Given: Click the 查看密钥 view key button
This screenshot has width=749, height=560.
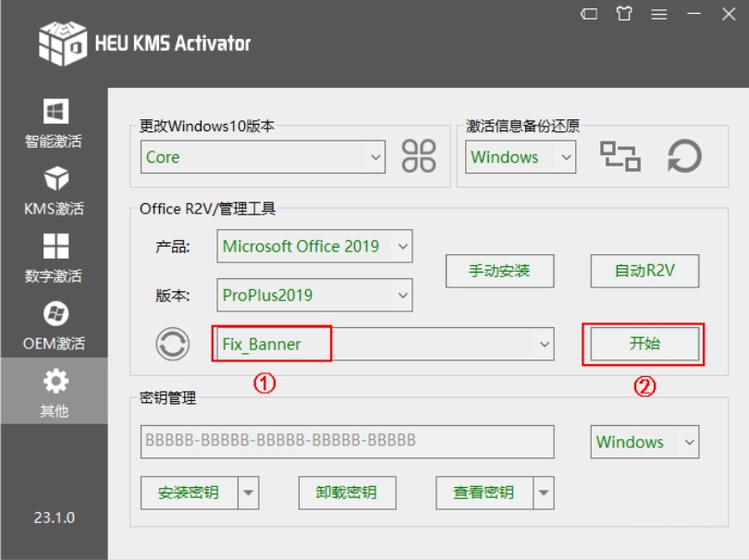Looking at the screenshot, I should pyautogui.click(x=485, y=493).
